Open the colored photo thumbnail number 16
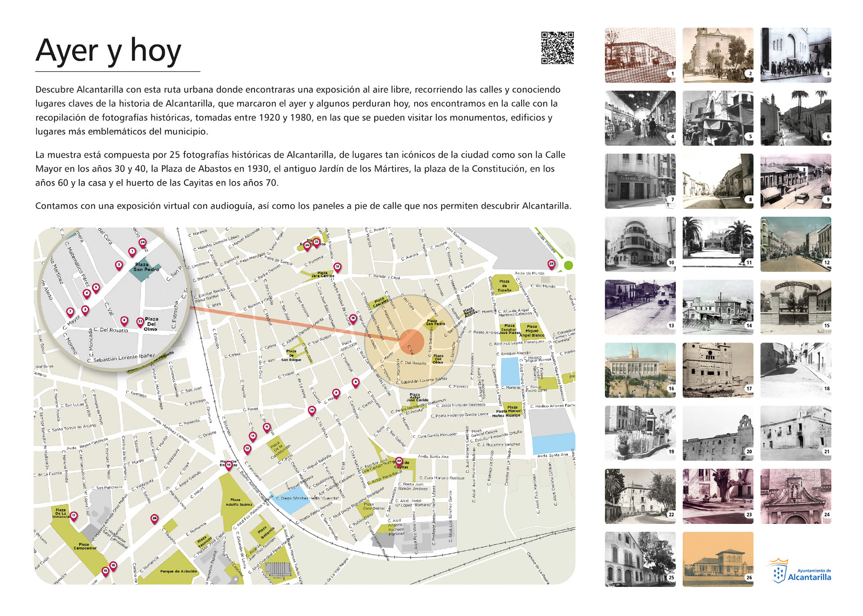This screenshot has width=863, height=616. click(x=640, y=370)
